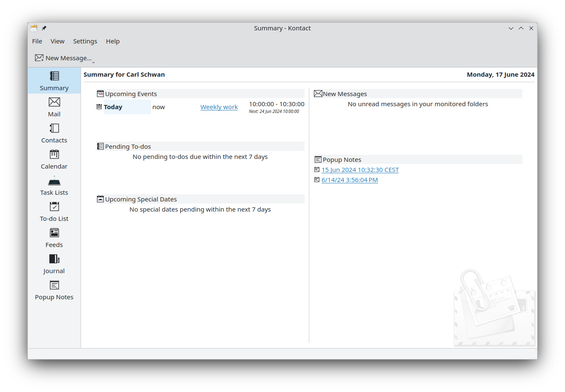Open the Weekly work event link
The image size is (565, 392).
[219, 107]
